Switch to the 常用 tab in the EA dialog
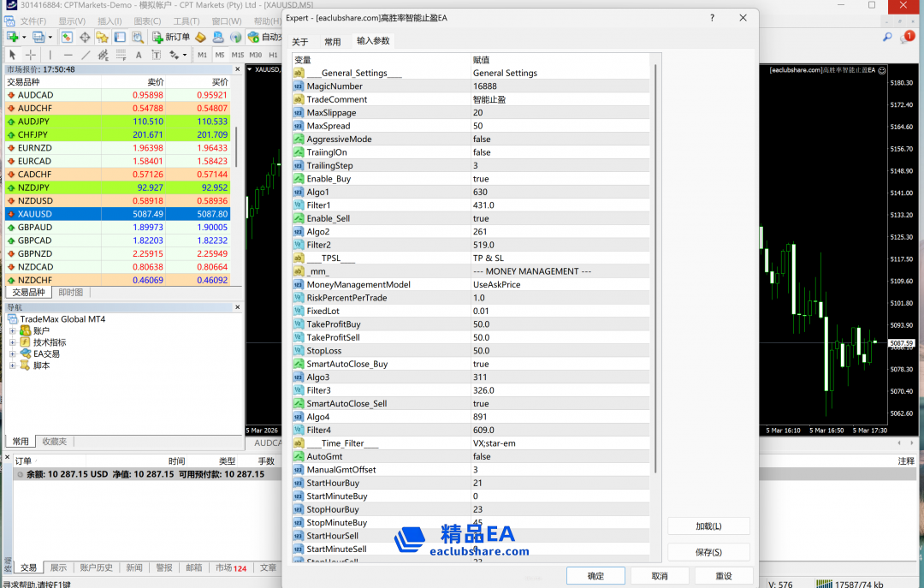 tap(332, 41)
